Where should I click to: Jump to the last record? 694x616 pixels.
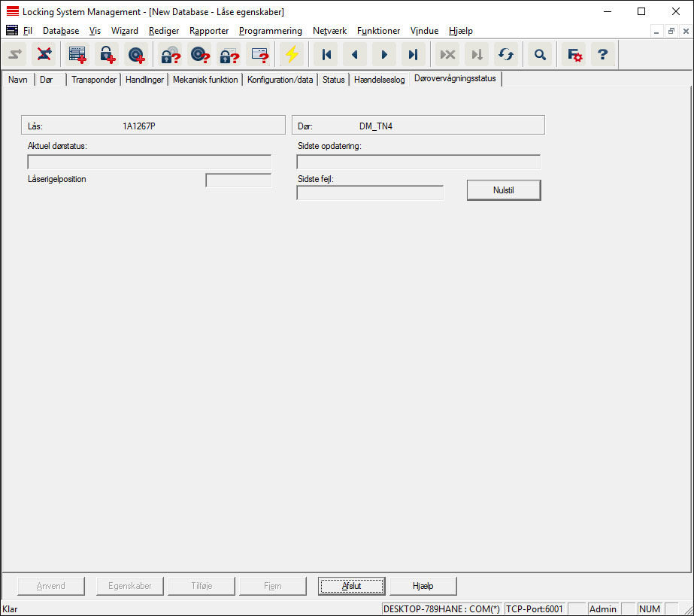(413, 54)
